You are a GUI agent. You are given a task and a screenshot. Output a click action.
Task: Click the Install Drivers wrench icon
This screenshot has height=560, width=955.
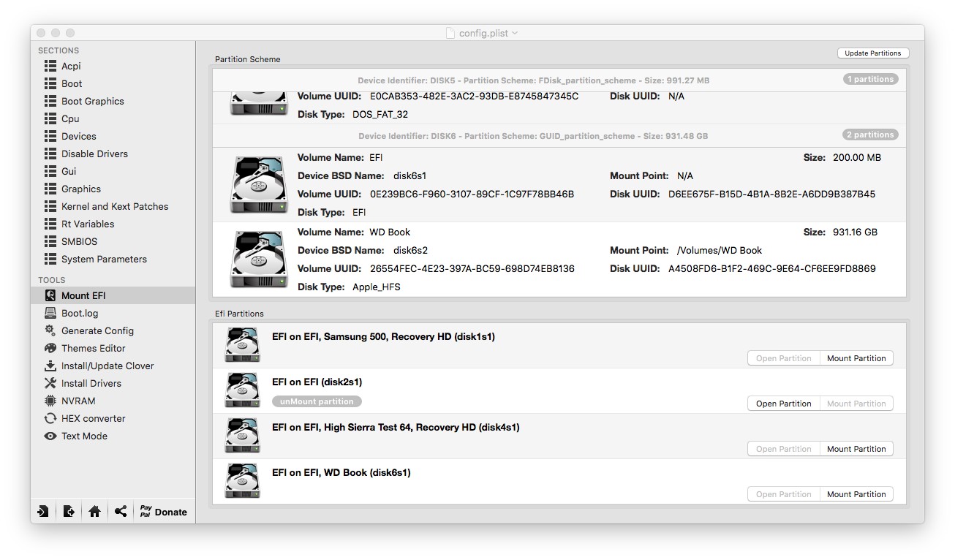[50, 383]
